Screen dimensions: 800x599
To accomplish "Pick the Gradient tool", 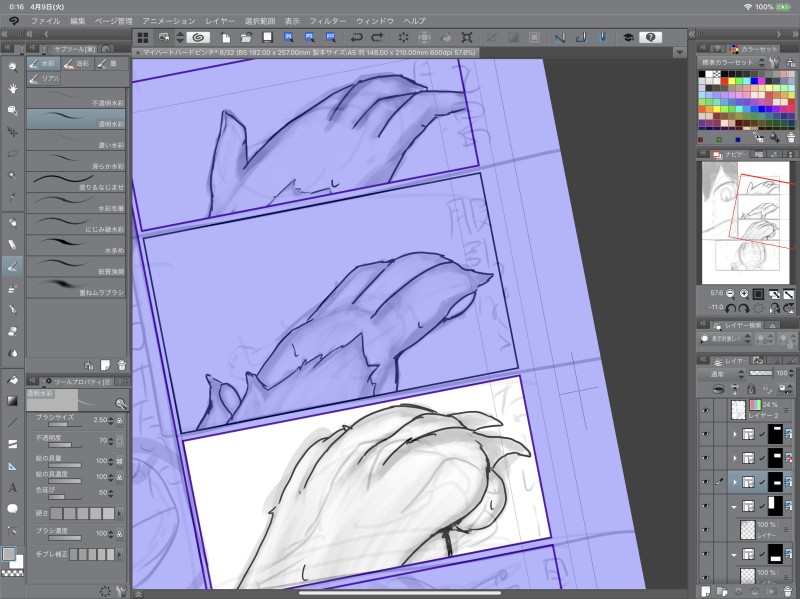I will tap(13, 400).
